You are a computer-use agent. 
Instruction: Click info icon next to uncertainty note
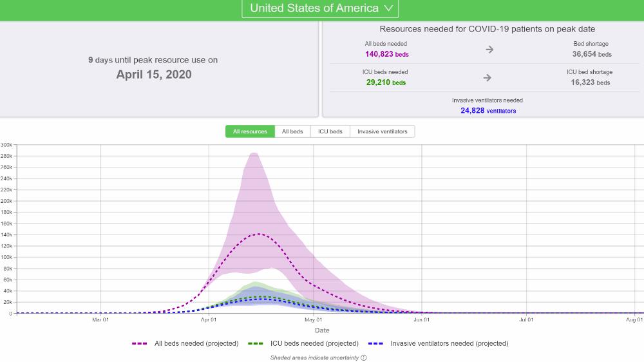click(x=364, y=357)
